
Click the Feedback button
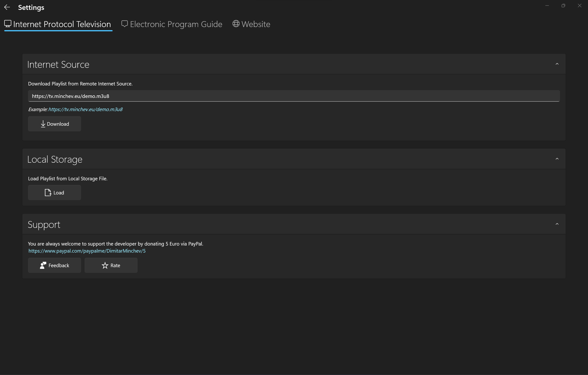coord(54,265)
